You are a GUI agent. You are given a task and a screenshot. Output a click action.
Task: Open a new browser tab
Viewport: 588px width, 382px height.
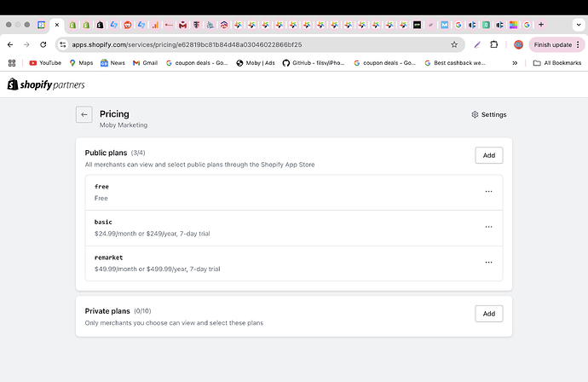tap(541, 25)
